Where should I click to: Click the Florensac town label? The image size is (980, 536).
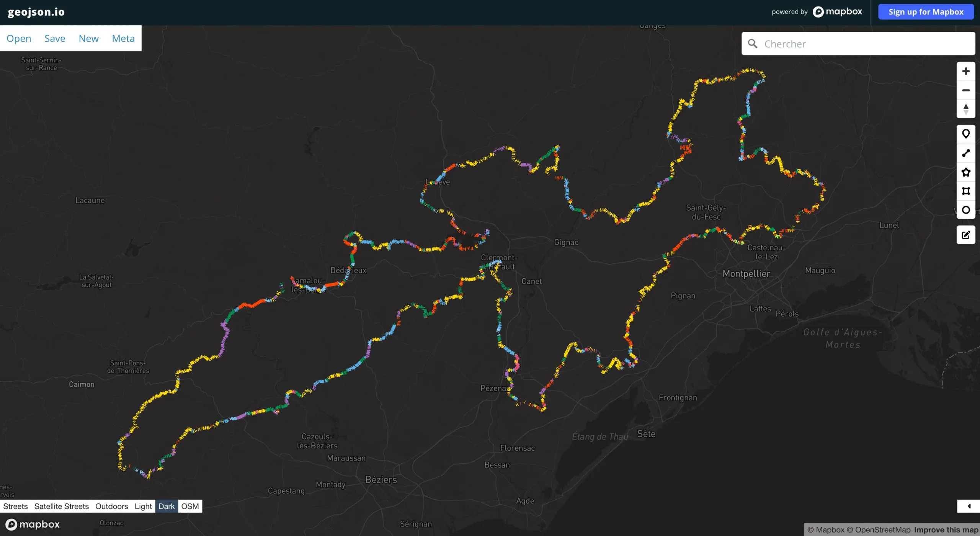517,448
